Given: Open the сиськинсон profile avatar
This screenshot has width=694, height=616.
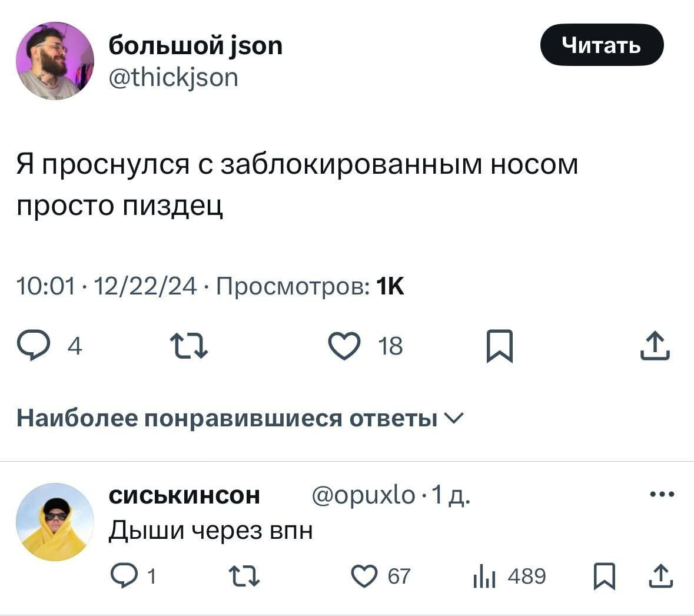Looking at the screenshot, I should point(54,522).
